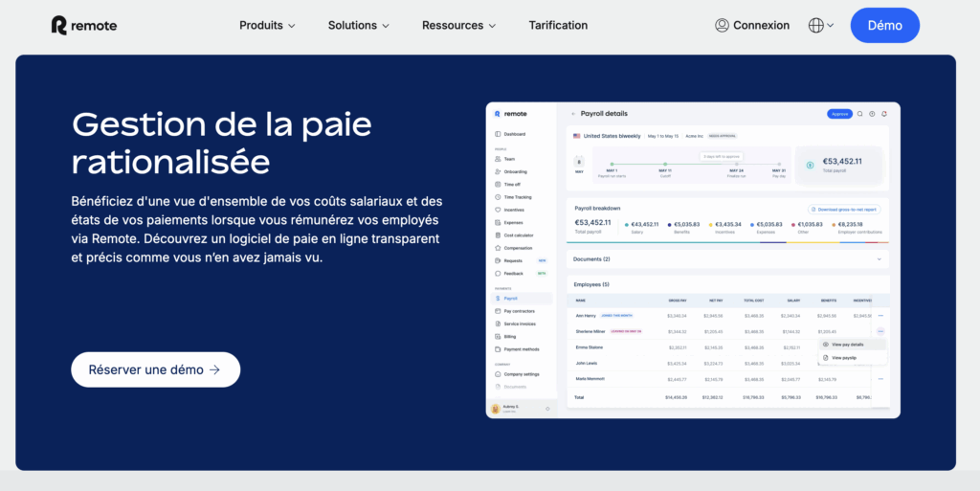The height and width of the screenshot is (491, 980).
Task: Click the Feedback speech bubble icon
Action: coord(498,274)
